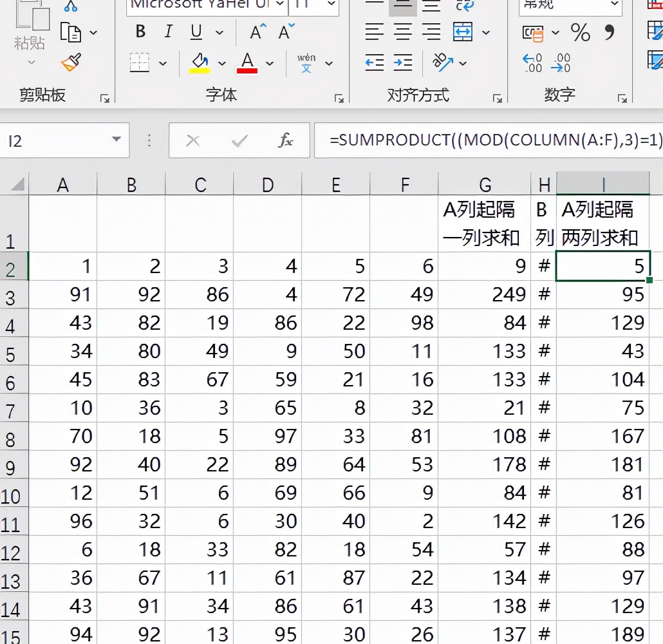Viewport: 663px width, 644px height.
Task: Click the Select All corner triangle
Action: point(17,184)
